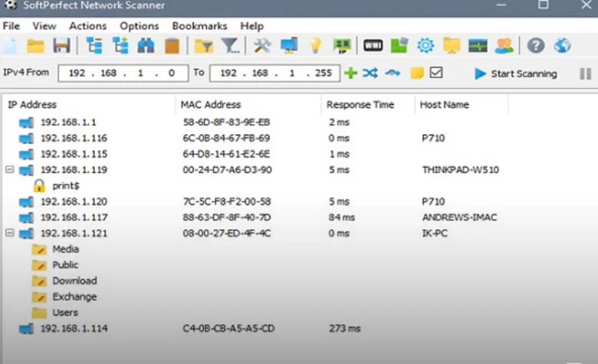Click the blue wave range icon
The width and height of the screenshot is (598, 364).
[393, 73]
